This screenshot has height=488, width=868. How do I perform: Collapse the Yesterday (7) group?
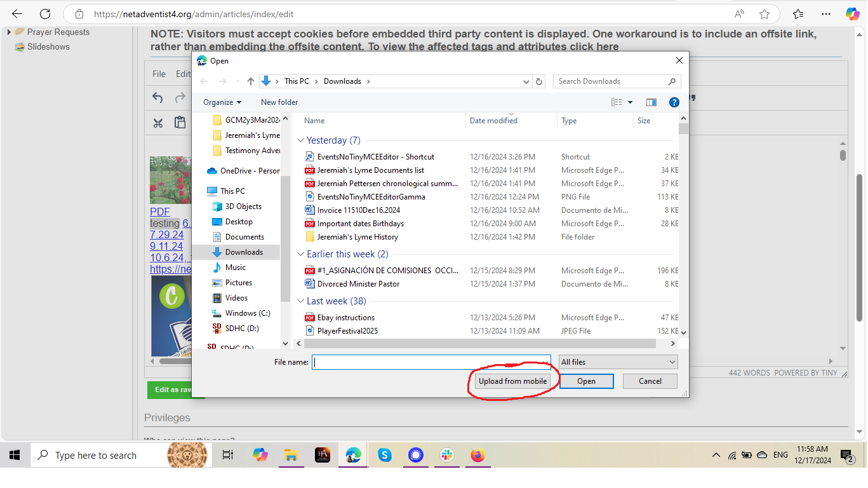(x=300, y=140)
